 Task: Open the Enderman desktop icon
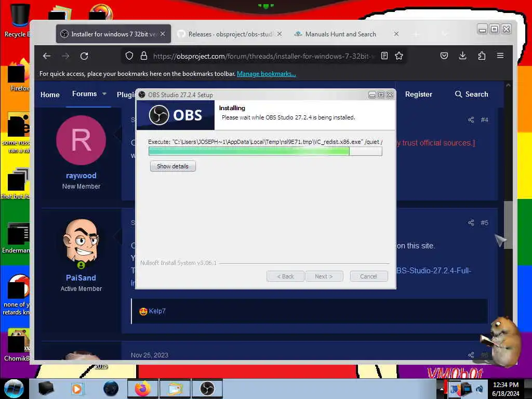tap(16, 238)
